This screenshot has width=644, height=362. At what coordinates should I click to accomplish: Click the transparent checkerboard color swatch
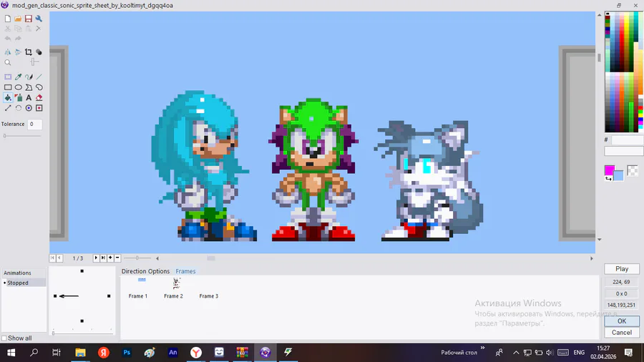(x=633, y=170)
